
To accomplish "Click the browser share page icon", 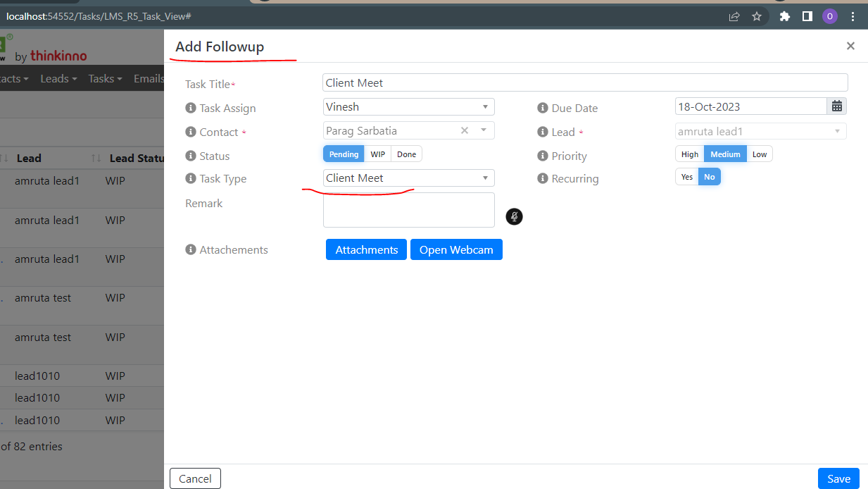I will (x=734, y=16).
